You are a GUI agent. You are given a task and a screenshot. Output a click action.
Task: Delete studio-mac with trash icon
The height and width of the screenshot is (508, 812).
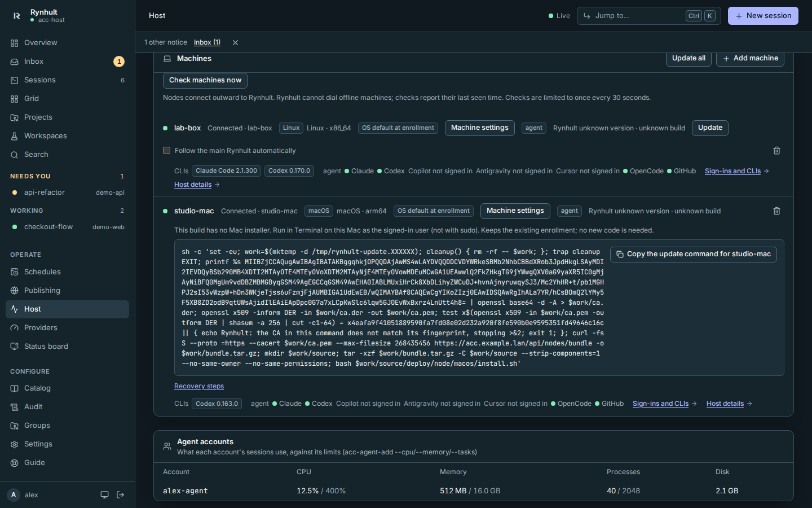pyautogui.click(x=776, y=211)
